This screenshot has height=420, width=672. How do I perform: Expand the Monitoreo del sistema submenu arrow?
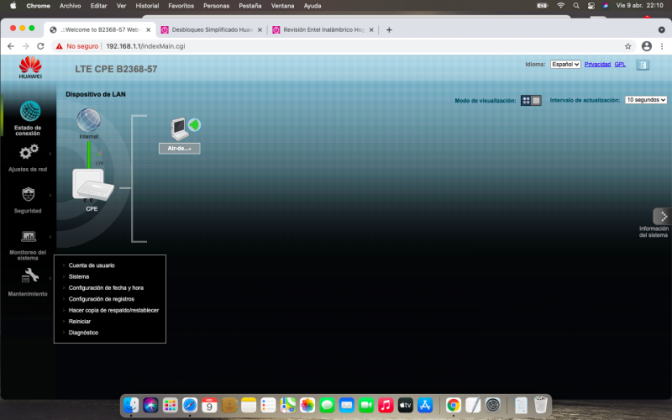tap(50, 237)
